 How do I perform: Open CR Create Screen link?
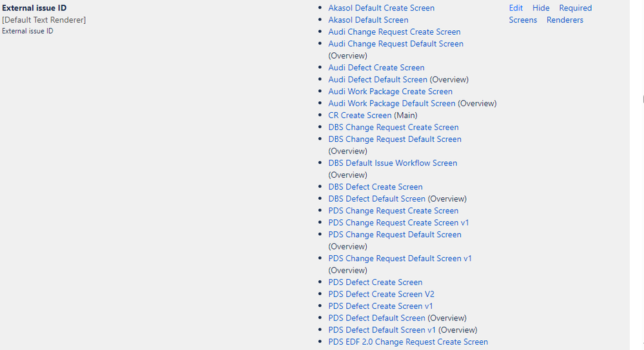click(360, 115)
